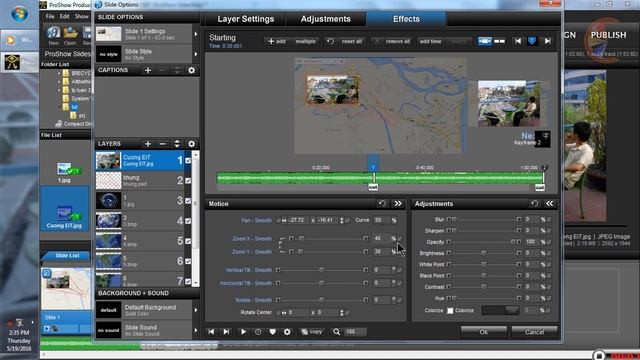Expand Slide Sound options arrow
Screen dimensions: 640x360
coord(196,330)
